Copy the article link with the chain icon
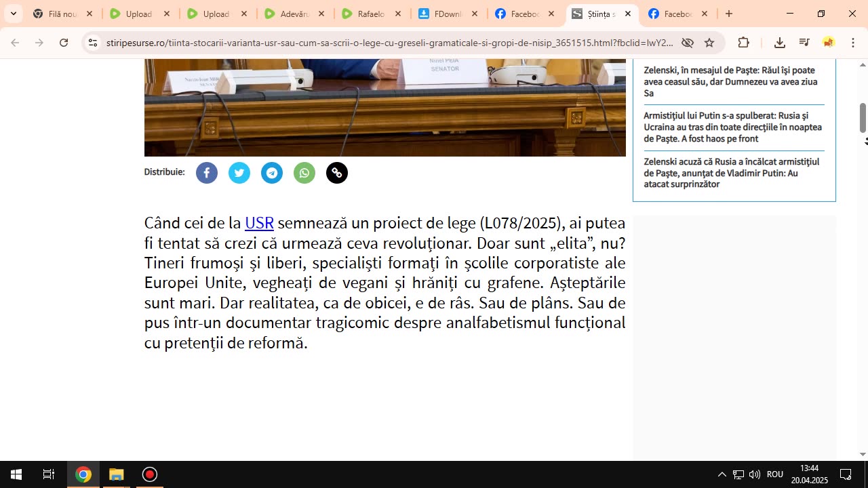 [x=337, y=173]
